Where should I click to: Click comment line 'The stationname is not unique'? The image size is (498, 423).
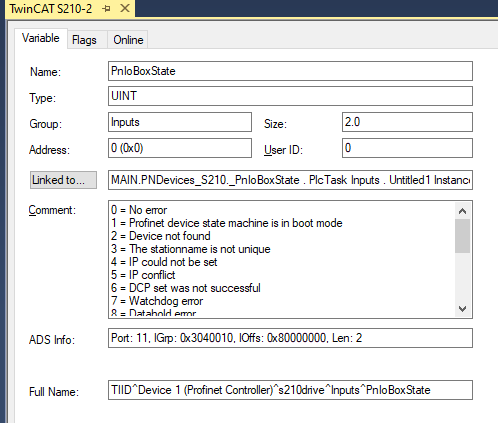[191, 249]
